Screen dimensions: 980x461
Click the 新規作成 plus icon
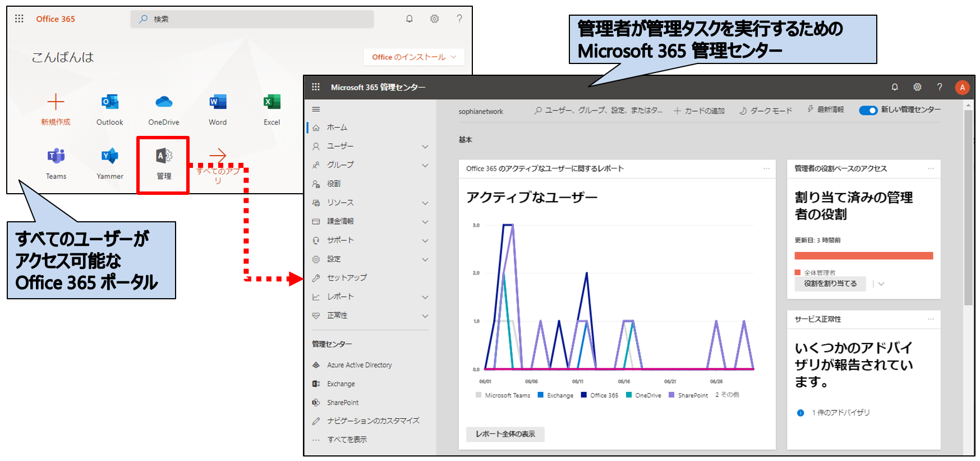56,102
